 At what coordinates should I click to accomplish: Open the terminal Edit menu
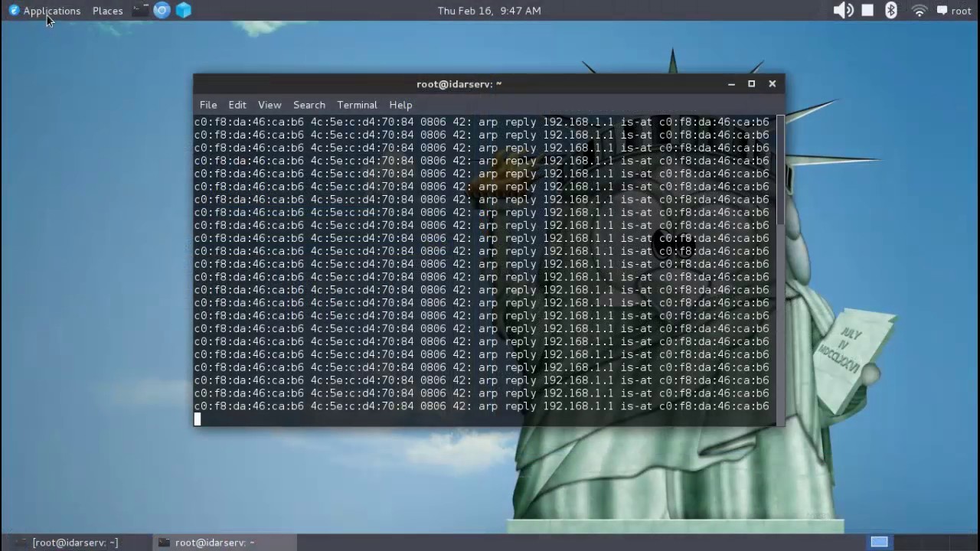point(237,105)
